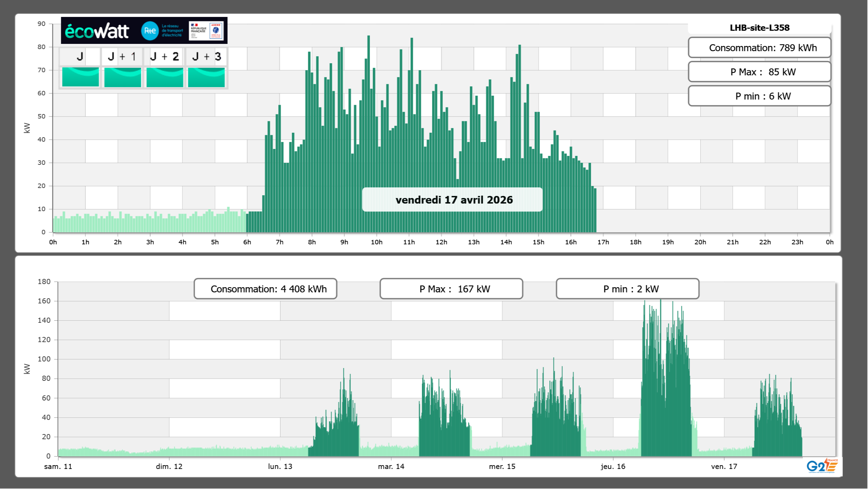
Task: Click the blue Rte circle logo
Action: [150, 31]
